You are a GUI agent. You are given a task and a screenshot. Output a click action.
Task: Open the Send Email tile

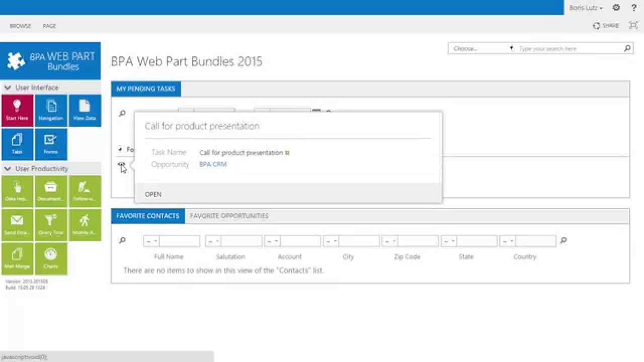17,225
